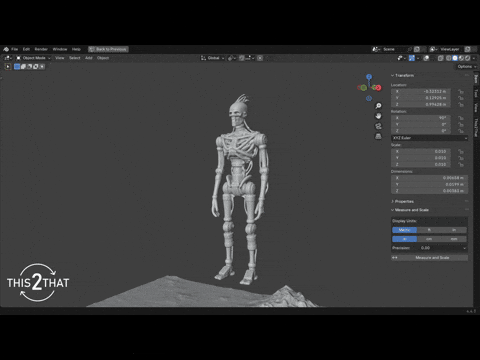Toggle viewport overlays
The width and height of the screenshot is (480, 360).
426,58
